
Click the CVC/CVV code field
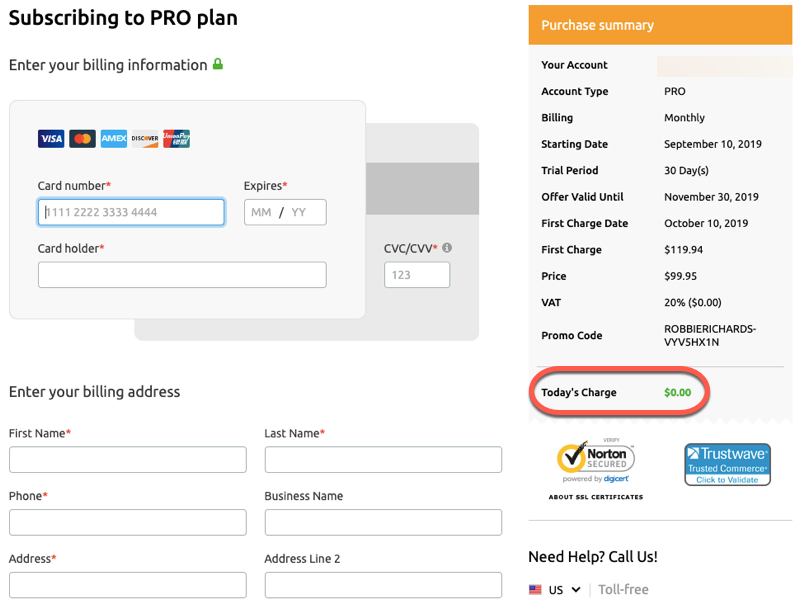(417, 275)
